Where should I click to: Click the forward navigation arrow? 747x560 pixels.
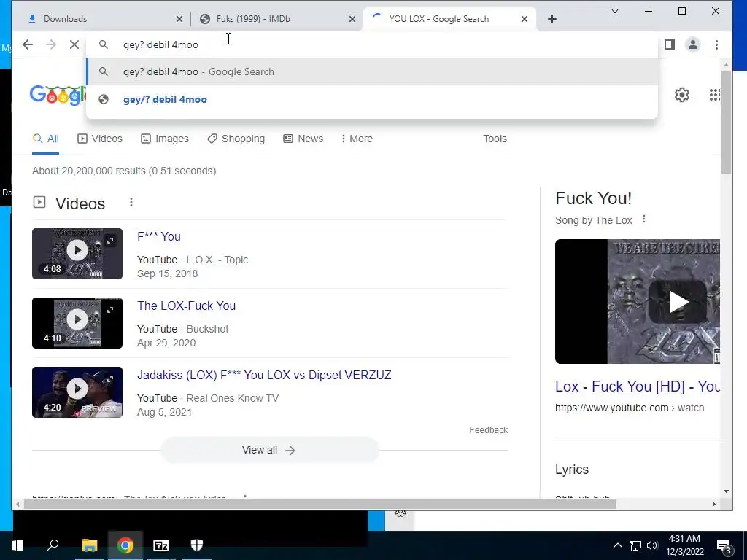(x=51, y=44)
